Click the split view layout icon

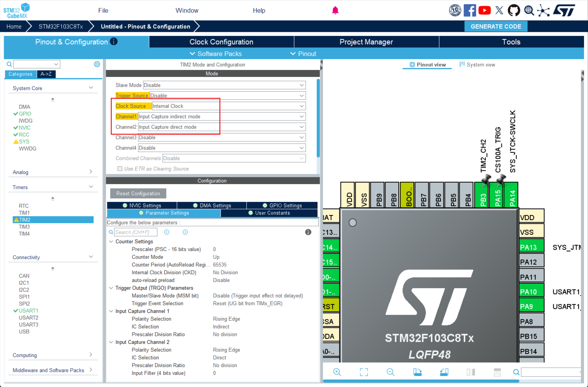(471, 372)
